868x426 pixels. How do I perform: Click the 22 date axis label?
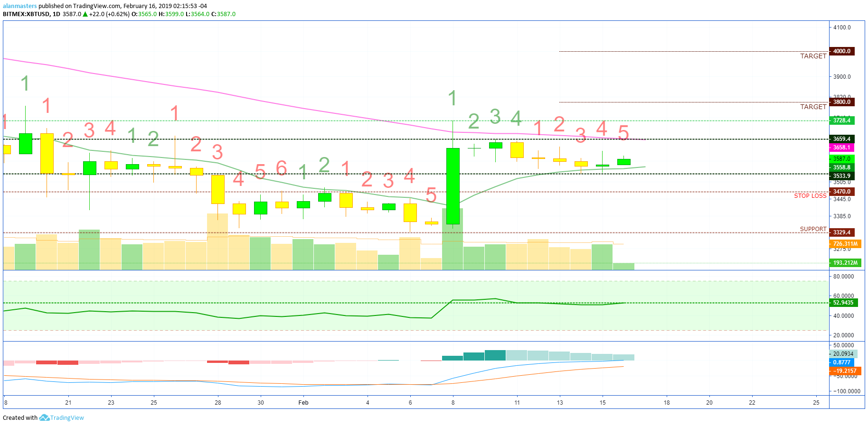[x=752, y=403]
